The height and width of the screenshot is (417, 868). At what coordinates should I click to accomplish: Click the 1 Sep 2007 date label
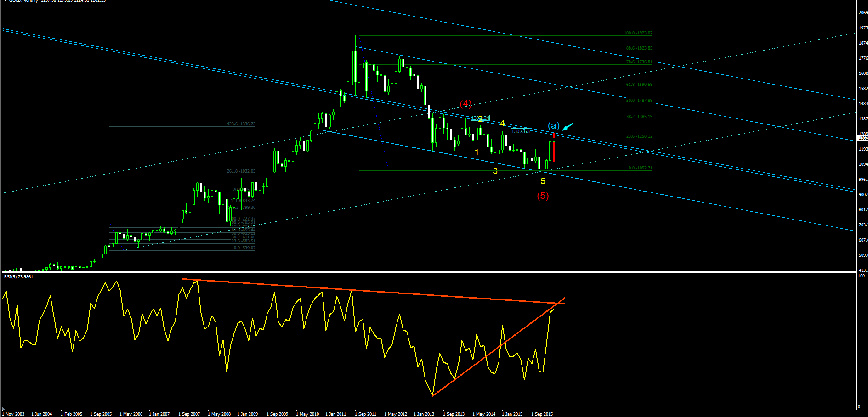[189, 414]
